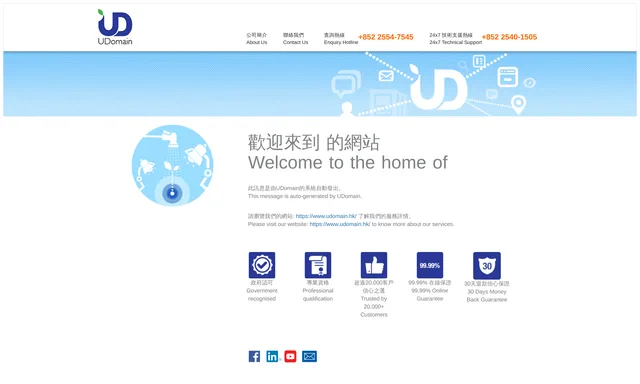Open the Contact Us page
This screenshot has height=384, width=640.
point(295,39)
